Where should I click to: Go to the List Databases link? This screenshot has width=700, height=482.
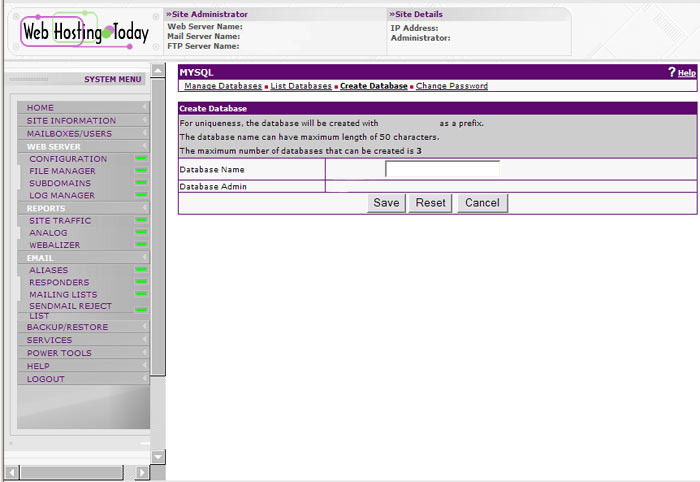pos(301,86)
